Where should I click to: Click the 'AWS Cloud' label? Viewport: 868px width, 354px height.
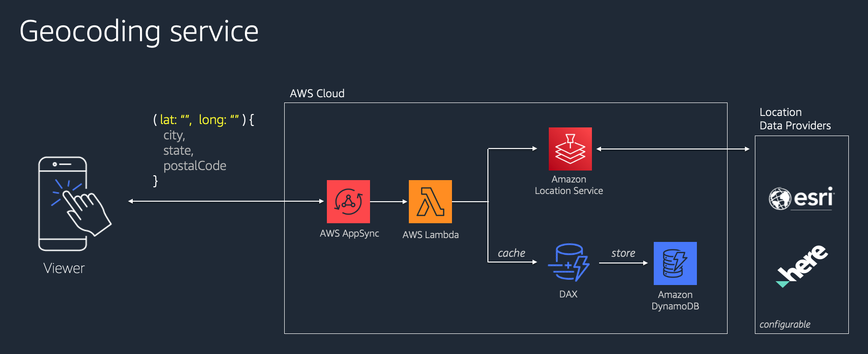click(x=317, y=93)
